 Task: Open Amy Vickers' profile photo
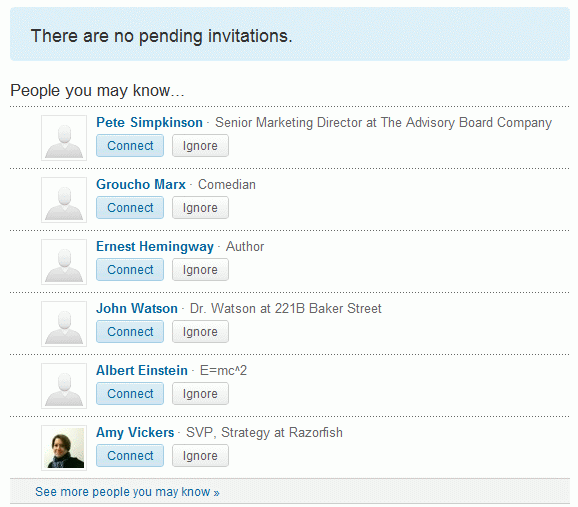tap(64, 448)
